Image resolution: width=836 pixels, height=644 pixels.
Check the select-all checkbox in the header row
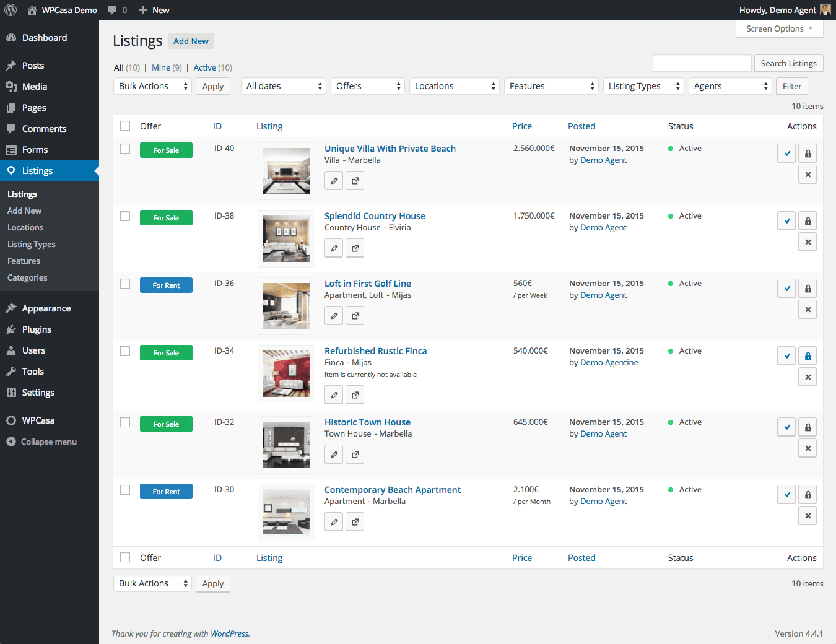pos(125,125)
